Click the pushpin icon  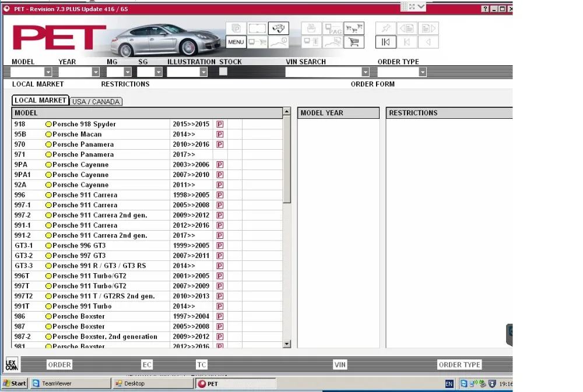(385, 28)
